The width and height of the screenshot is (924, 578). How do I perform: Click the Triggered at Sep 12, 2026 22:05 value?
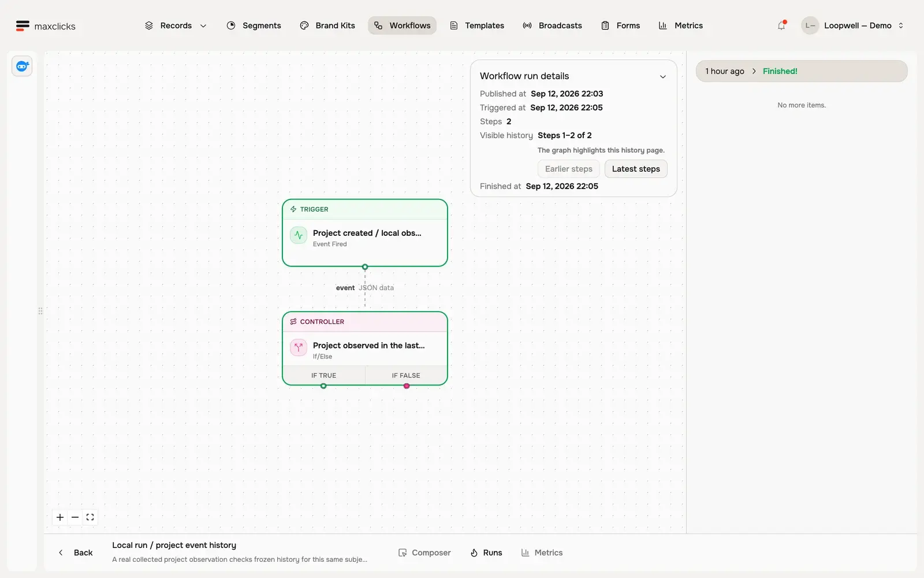click(x=567, y=108)
